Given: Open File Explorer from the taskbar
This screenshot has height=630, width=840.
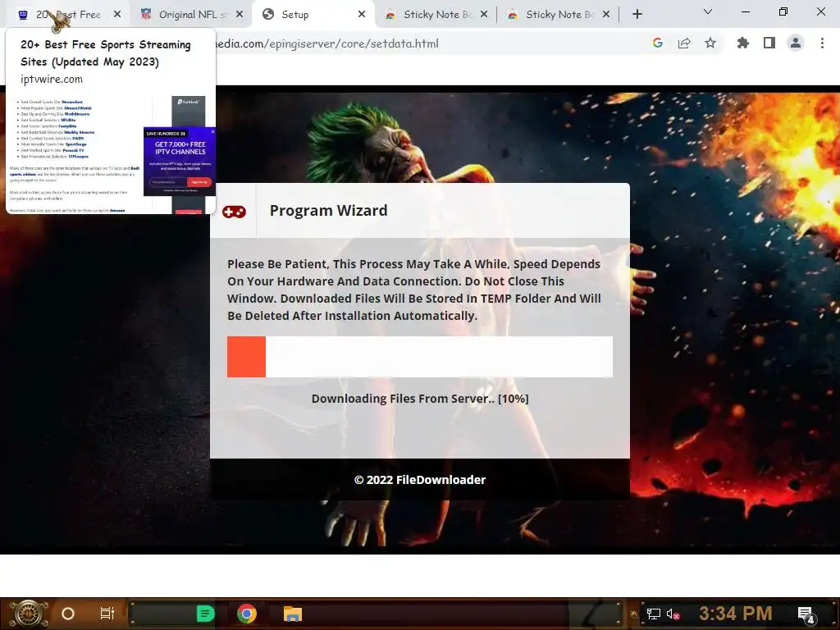Looking at the screenshot, I should [x=293, y=614].
